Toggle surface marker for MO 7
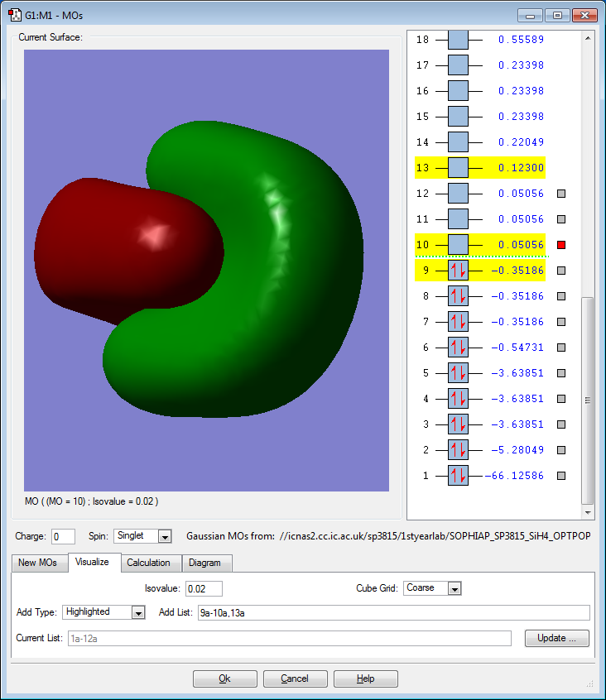The height and width of the screenshot is (700, 606). [561, 322]
